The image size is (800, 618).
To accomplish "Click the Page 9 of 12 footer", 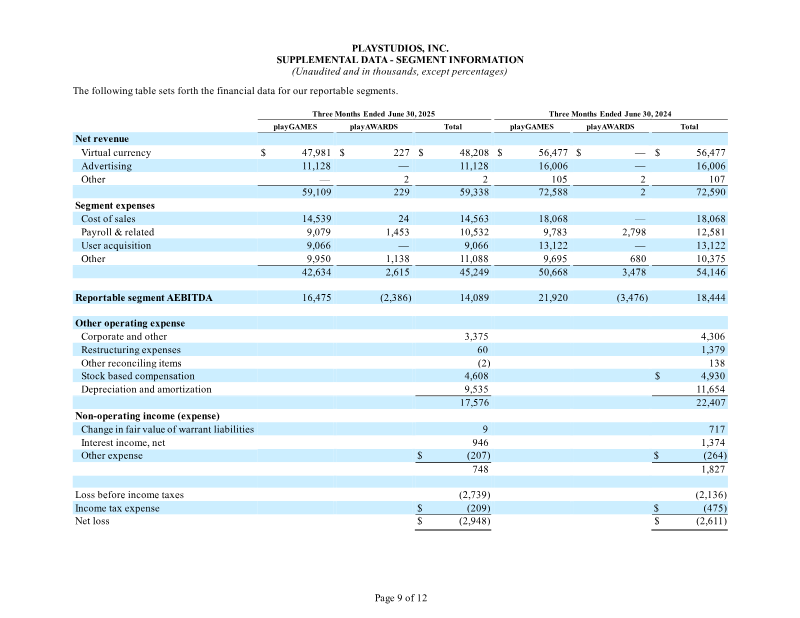I will (401, 598).
